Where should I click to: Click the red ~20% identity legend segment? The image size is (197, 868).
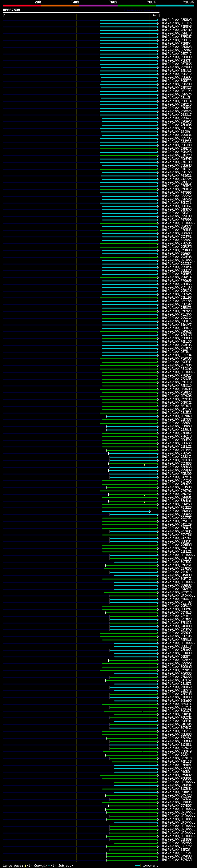22,6
